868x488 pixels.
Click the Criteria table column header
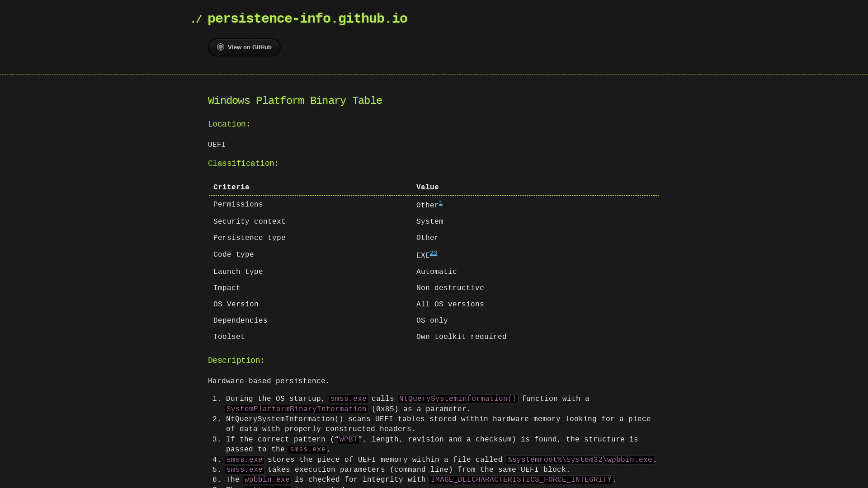pos(231,187)
